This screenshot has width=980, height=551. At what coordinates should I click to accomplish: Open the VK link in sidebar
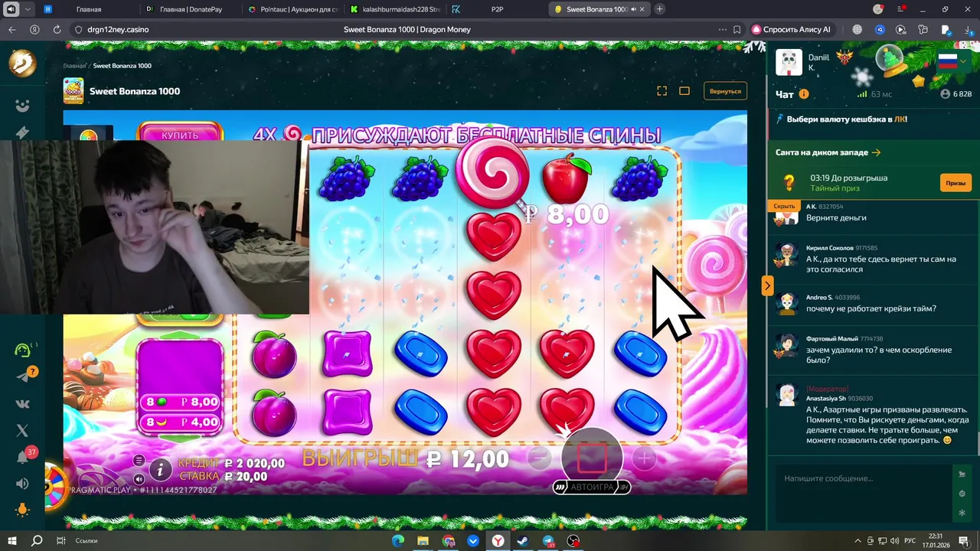tap(22, 403)
